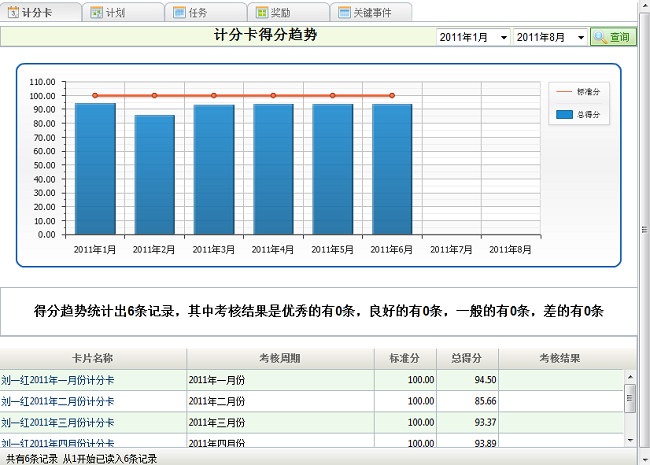The image size is (650, 465).
Task: Open the 关键事件 tab
Action: (x=371, y=12)
